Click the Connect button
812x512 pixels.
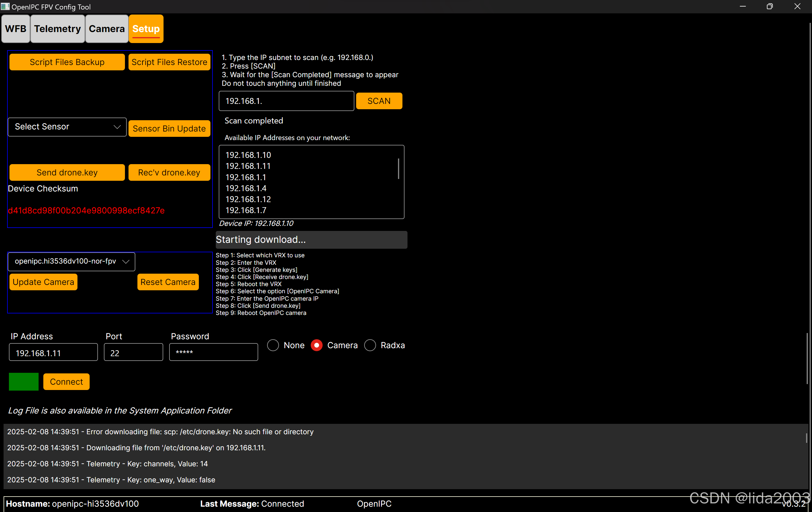(66, 381)
